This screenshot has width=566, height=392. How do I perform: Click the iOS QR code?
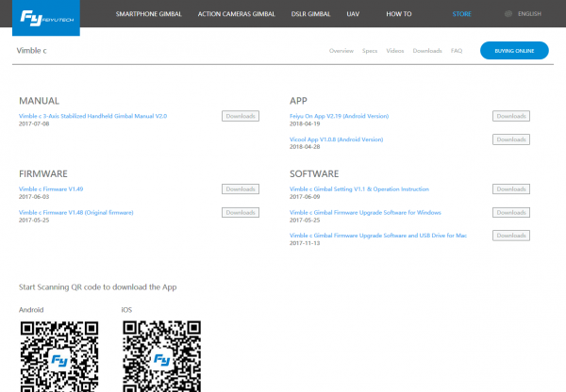[x=161, y=356]
